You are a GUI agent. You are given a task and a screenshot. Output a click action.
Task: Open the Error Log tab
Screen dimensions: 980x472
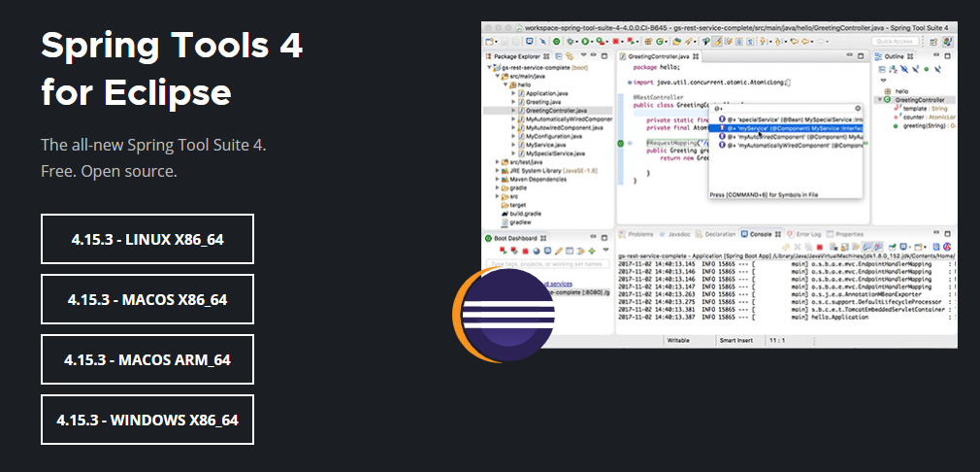coord(805,234)
